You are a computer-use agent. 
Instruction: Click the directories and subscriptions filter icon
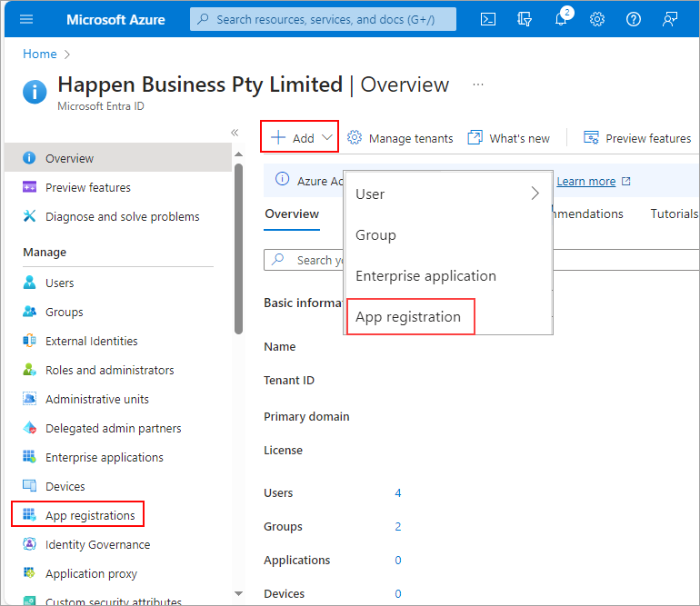click(525, 19)
